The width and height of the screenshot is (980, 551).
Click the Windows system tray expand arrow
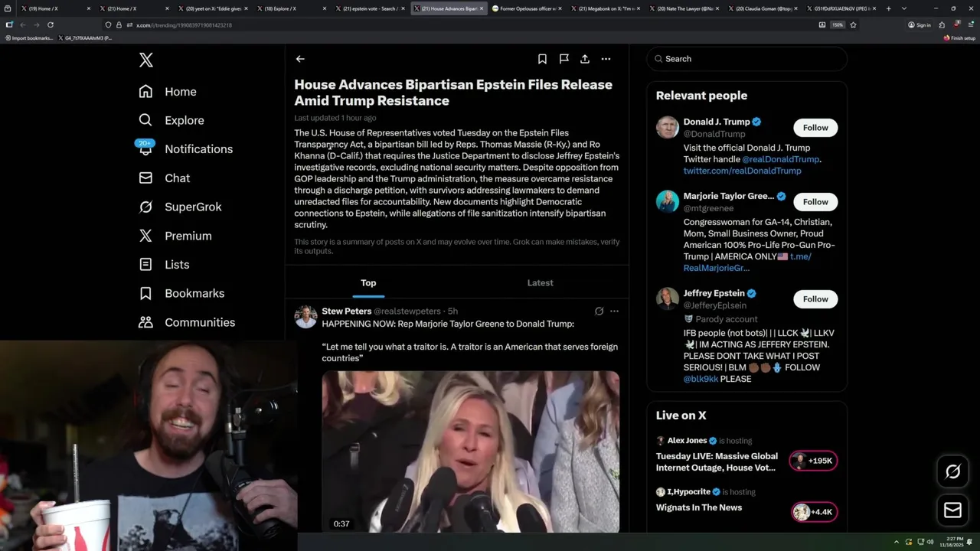click(897, 542)
